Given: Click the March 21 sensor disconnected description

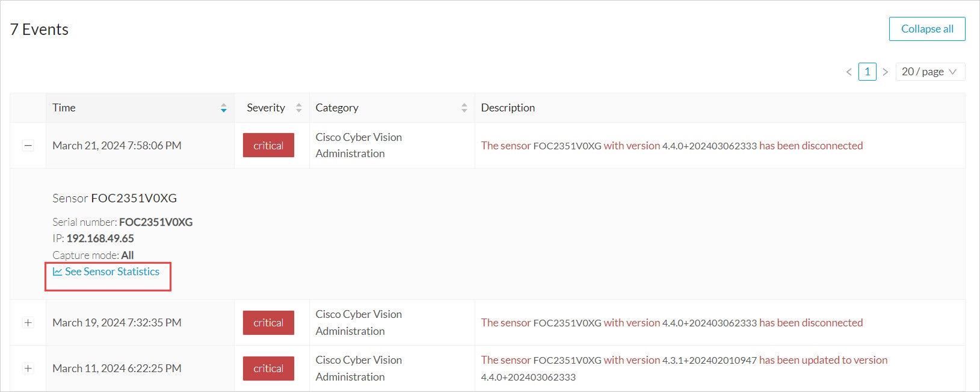Looking at the screenshot, I should point(671,146).
